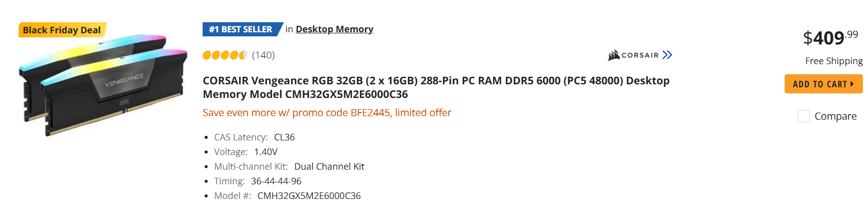Screen dimensions: 868x204
Task: Click the CAS Latency CL36 spec line
Action: [254, 137]
